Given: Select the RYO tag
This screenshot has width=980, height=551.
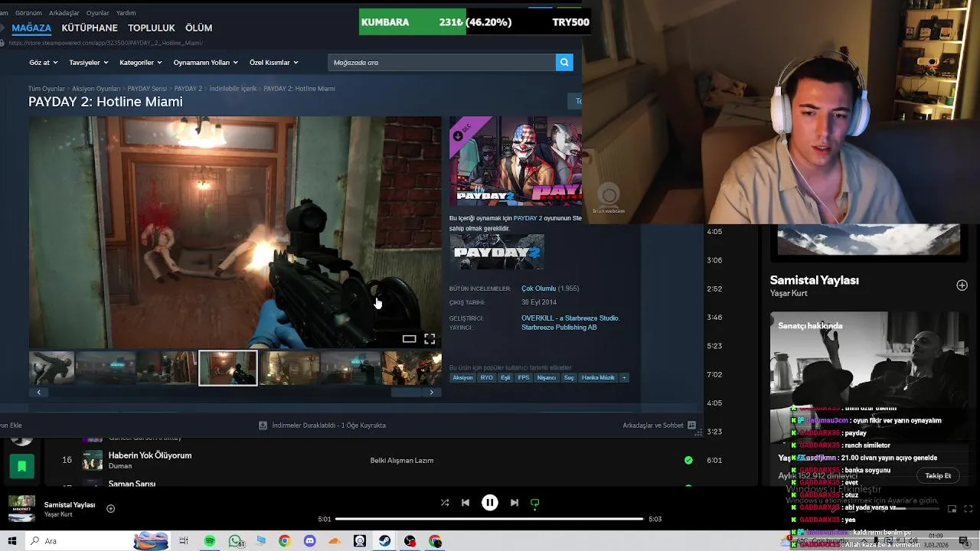Looking at the screenshot, I should pos(487,377).
